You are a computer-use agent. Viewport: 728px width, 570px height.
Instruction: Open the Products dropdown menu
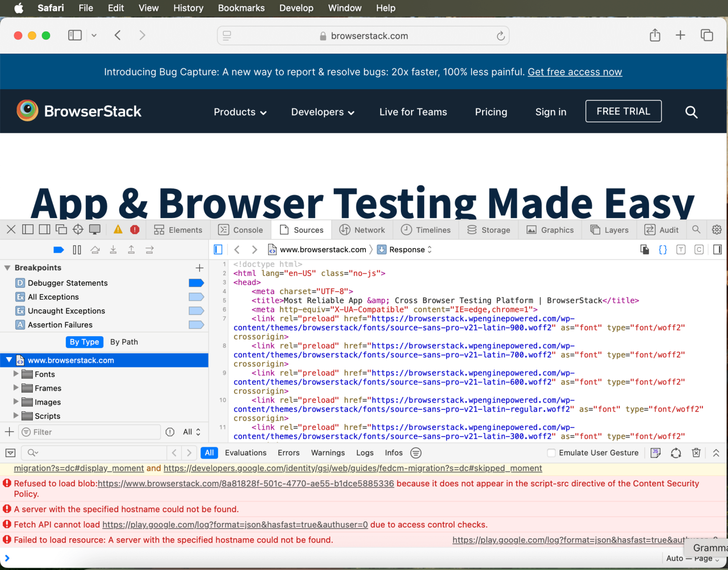coord(239,112)
